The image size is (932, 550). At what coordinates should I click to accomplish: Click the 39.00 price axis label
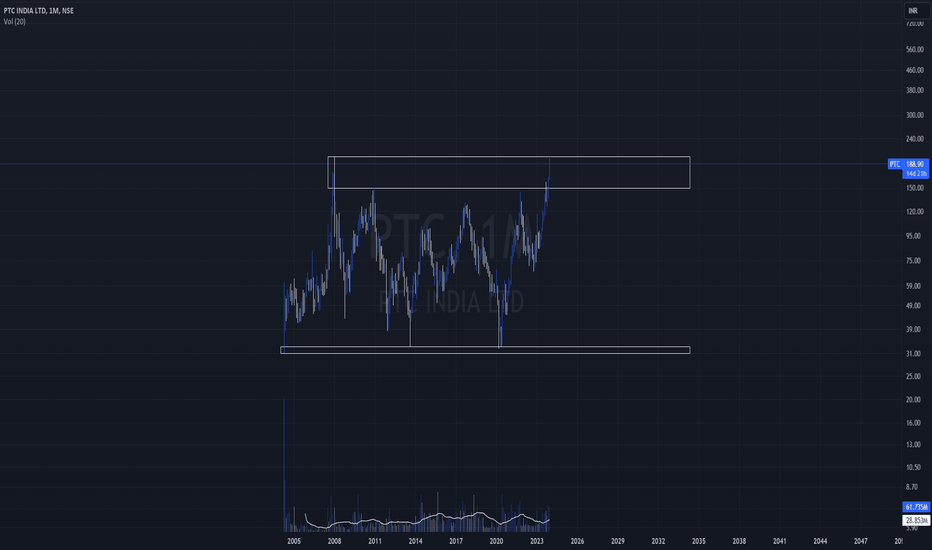coord(913,329)
